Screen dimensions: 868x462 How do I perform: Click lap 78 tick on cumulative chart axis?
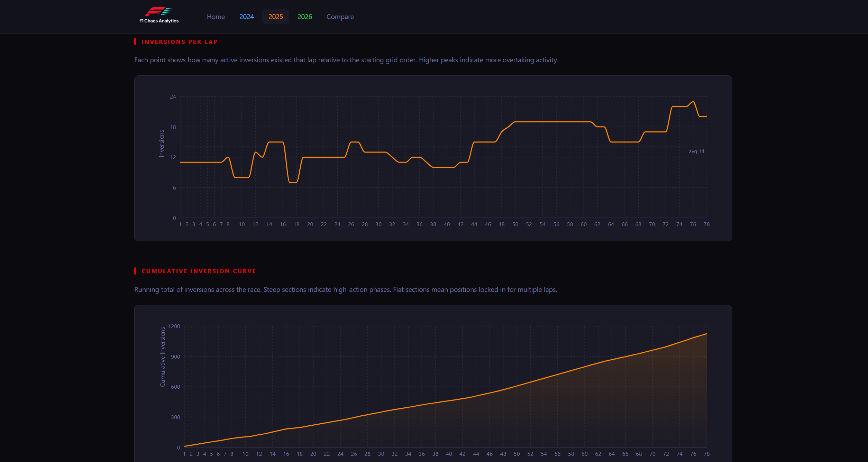point(706,454)
